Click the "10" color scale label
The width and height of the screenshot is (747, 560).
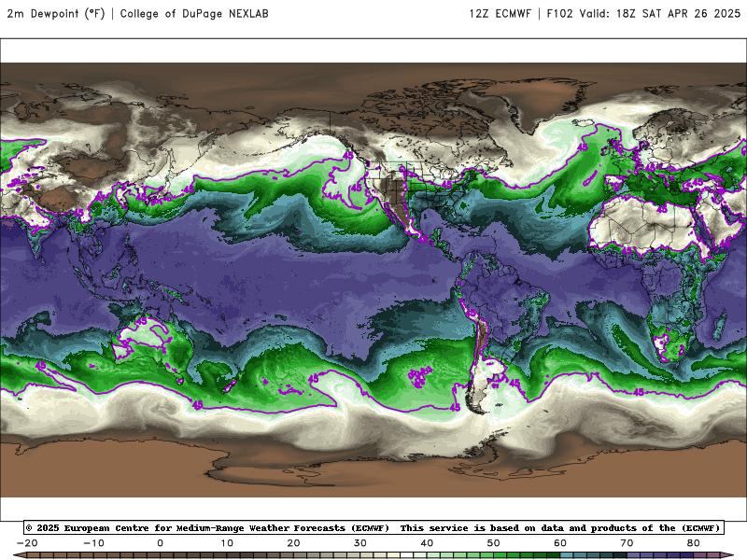point(227,543)
